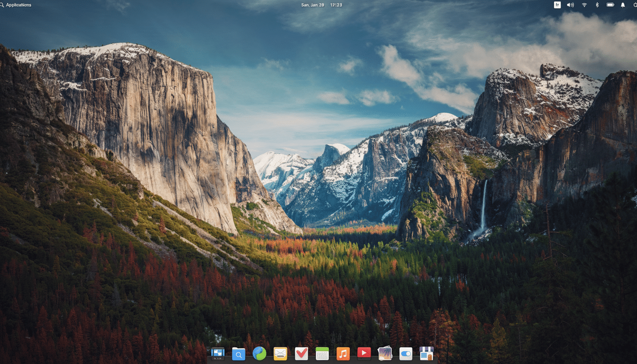
Task: Launch the Multitasking View from the dock
Action: click(217, 353)
